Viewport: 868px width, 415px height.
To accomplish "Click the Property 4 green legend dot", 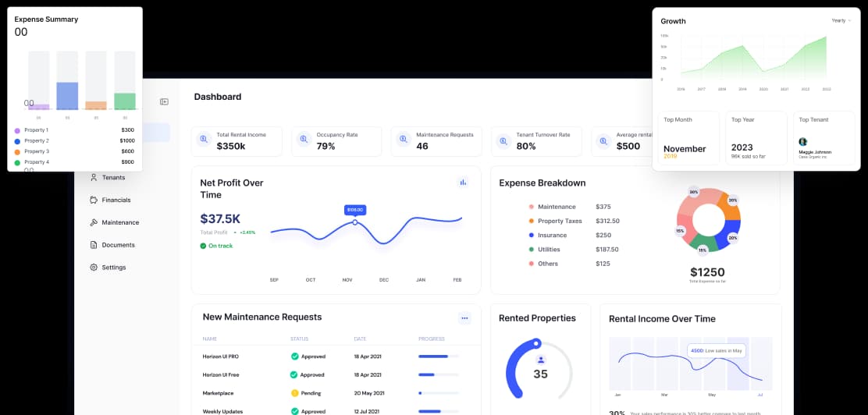I will [x=17, y=163].
